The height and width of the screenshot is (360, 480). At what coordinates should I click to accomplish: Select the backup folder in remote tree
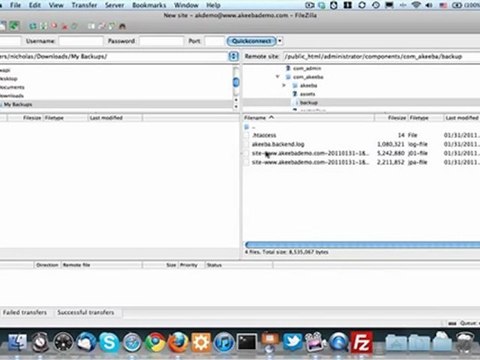(x=309, y=103)
